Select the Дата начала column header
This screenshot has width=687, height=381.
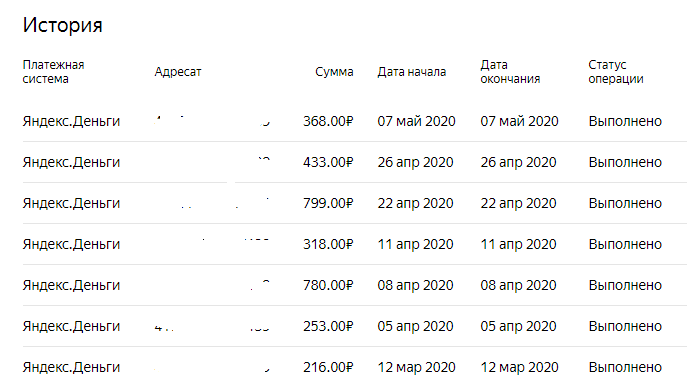tap(412, 72)
